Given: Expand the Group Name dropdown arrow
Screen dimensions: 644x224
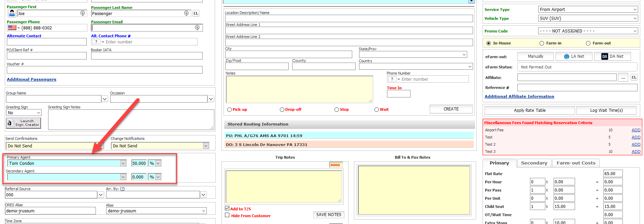Looking at the screenshot, I should point(105,99).
